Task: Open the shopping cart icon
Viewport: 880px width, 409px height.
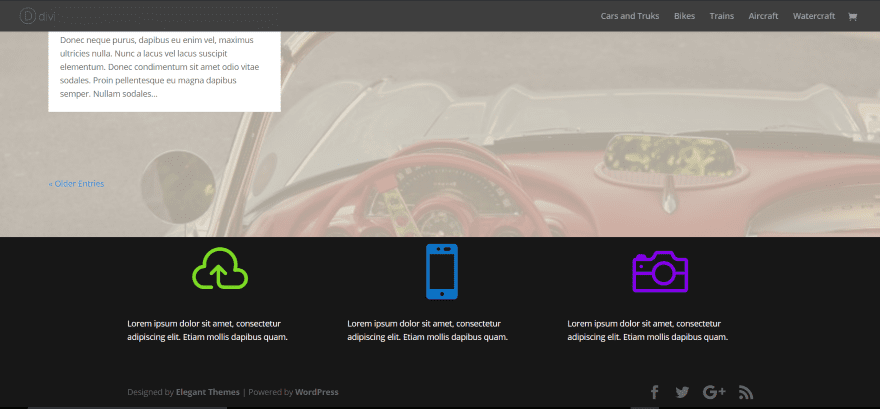Action: pos(852,16)
